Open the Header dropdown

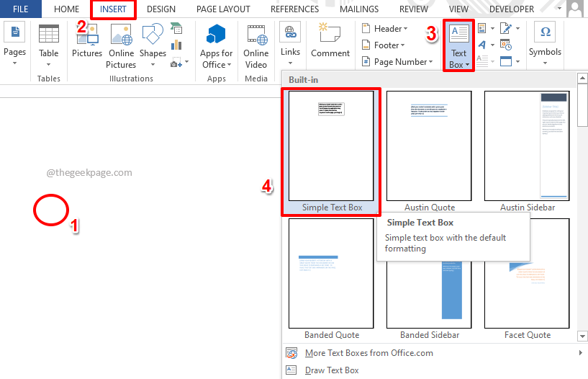[385, 29]
